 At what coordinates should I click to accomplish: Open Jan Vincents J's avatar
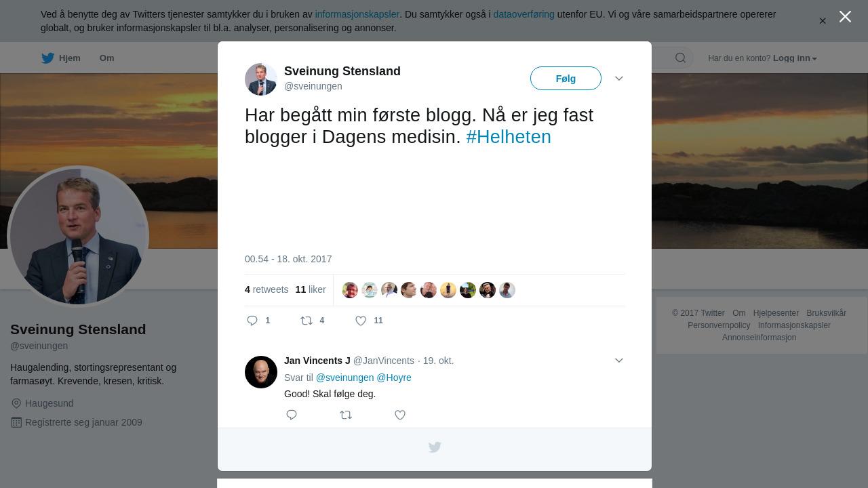261,372
